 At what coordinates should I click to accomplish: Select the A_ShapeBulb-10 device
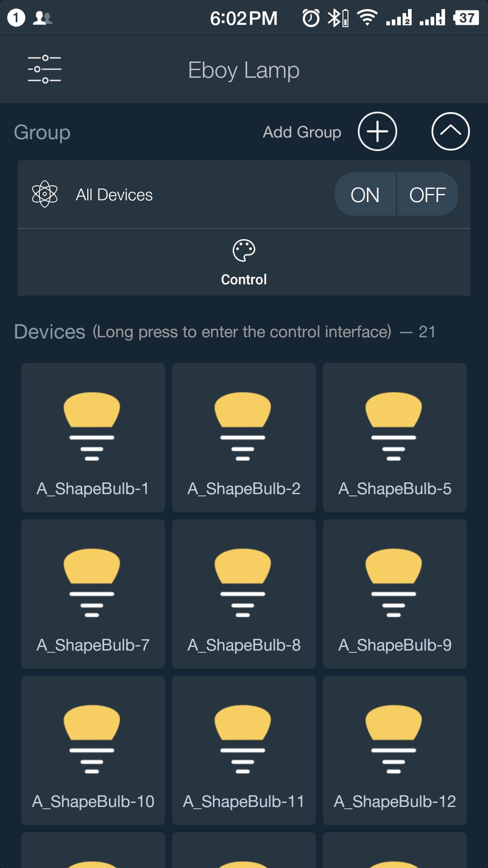point(93,750)
